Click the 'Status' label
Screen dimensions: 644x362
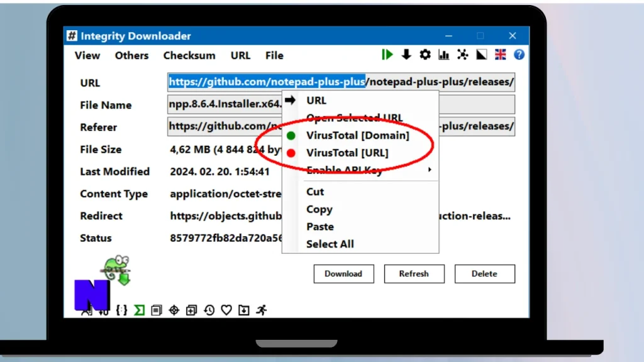[96, 238]
